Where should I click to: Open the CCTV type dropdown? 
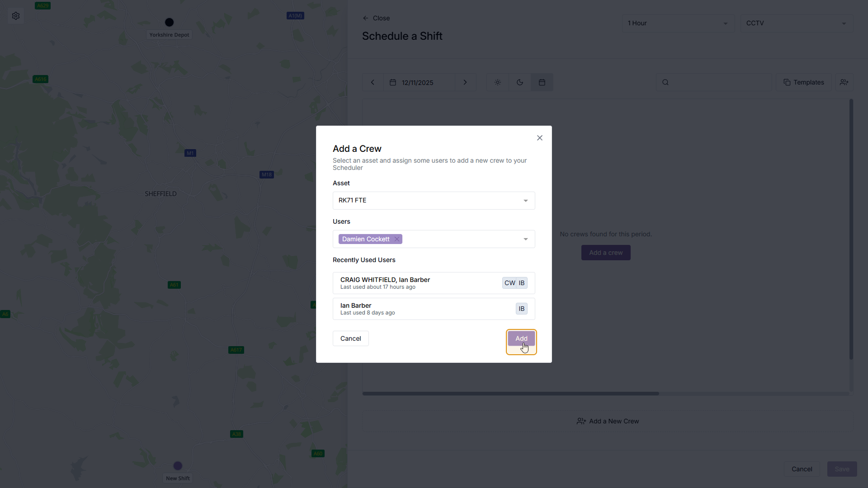pyautogui.click(x=797, y=23)
